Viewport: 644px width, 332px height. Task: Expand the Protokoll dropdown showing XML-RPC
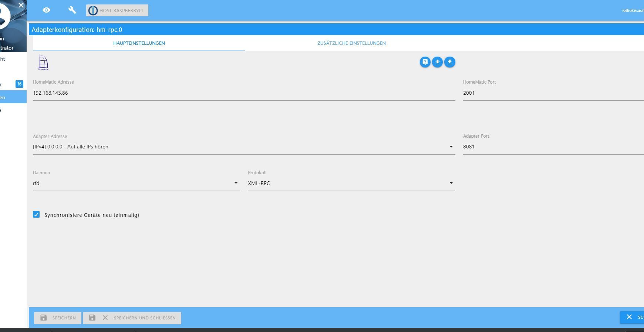[x=351, y=183]
